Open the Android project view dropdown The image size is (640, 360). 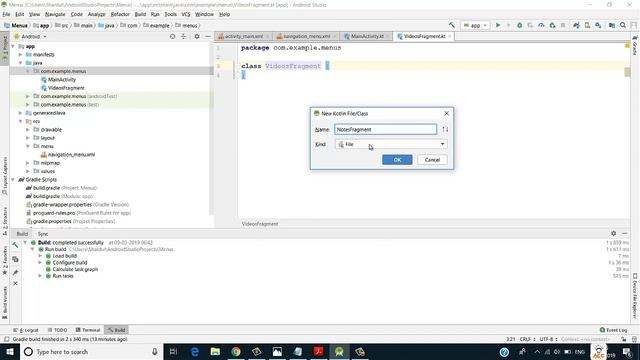point(31,36)
